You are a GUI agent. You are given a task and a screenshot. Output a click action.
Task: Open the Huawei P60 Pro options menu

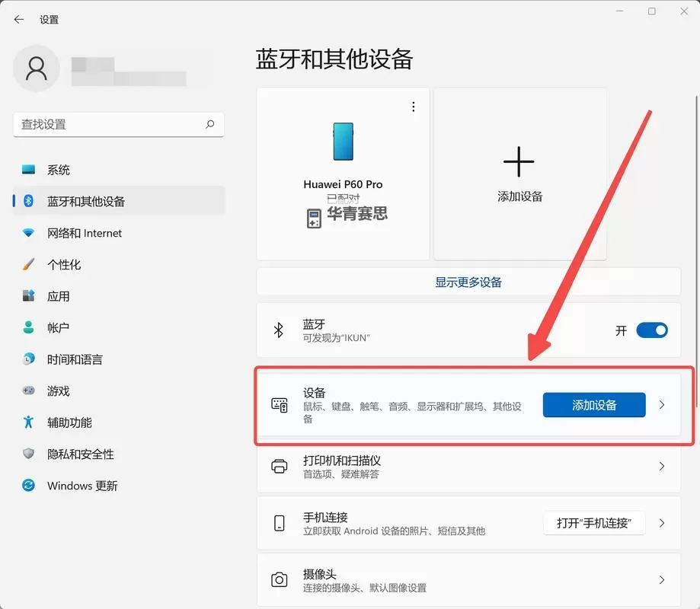pos(413,107)
